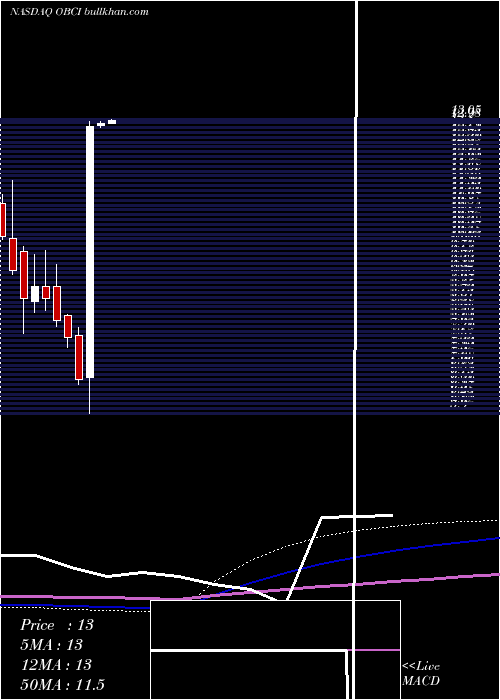Click the 'Price : 13' label
Viewport: 500px width, 700px height.
[57, 625]
